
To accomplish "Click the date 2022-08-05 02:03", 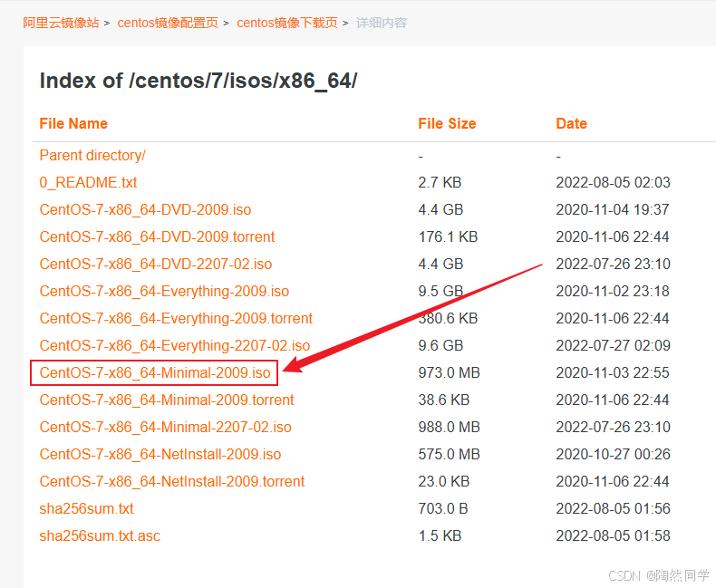I will click(x=613, y=183).
